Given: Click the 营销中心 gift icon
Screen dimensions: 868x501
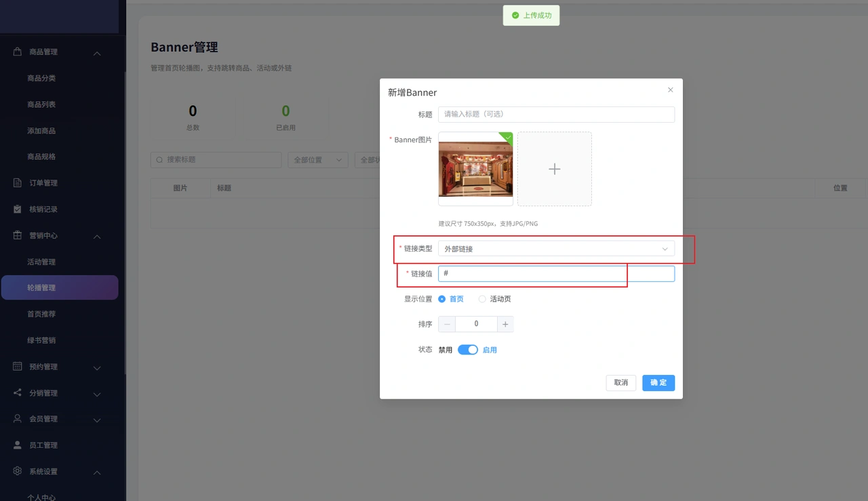Looking at the screenshot, I should point(18,236).
